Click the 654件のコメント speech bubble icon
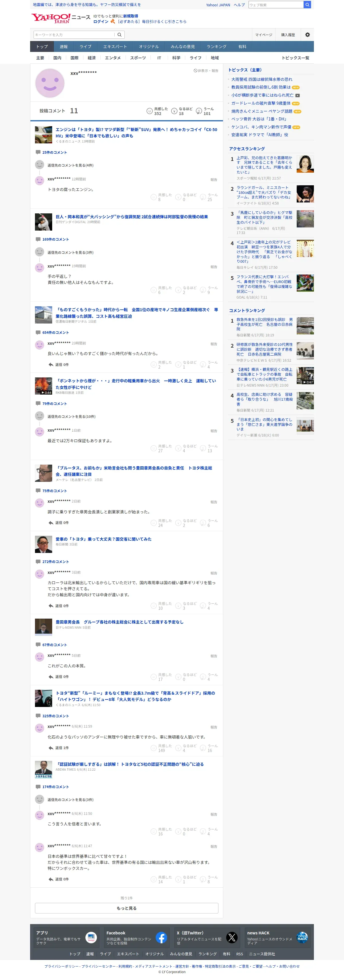The height and width of the screenshot is (980, 344). [38, 332]
